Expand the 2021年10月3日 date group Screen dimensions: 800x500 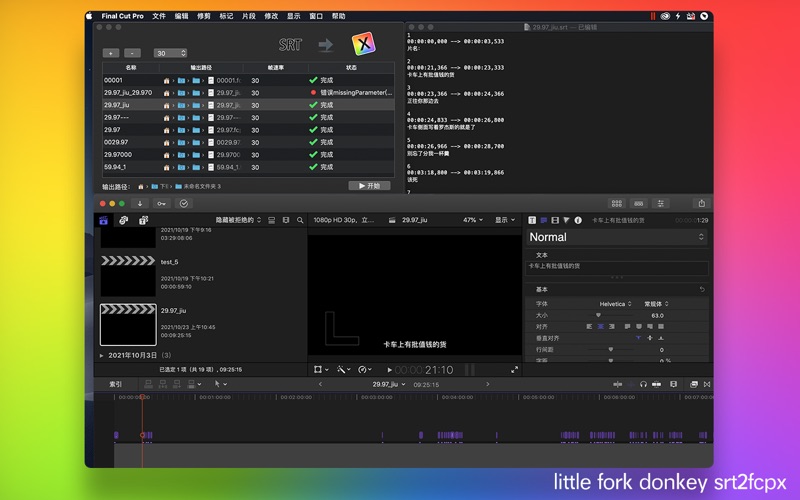pos(102,355)
